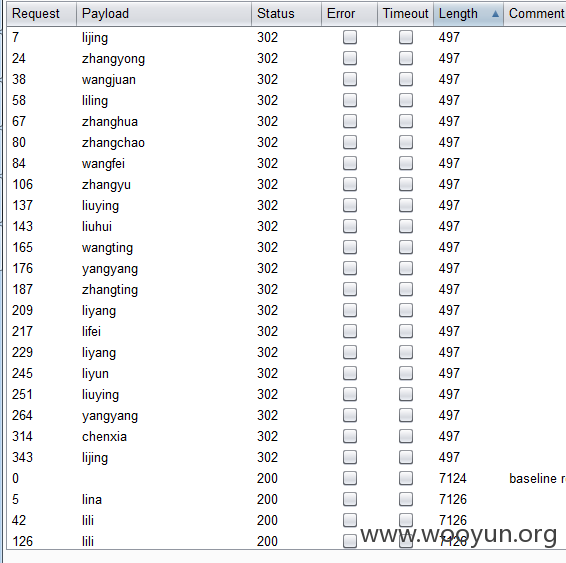Sort by the Comment column header
Image resolution: width=566 pixels, height=563 pixels.
tap(535, 14)
